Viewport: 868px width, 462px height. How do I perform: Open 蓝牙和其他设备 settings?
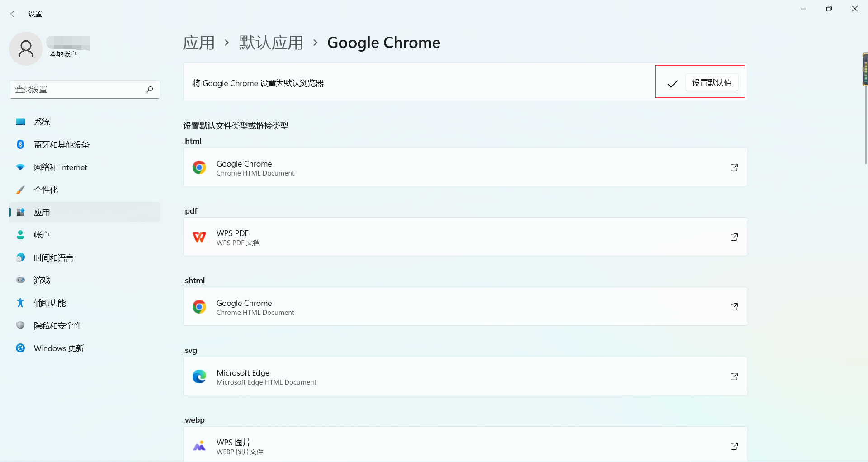[85, 144]
